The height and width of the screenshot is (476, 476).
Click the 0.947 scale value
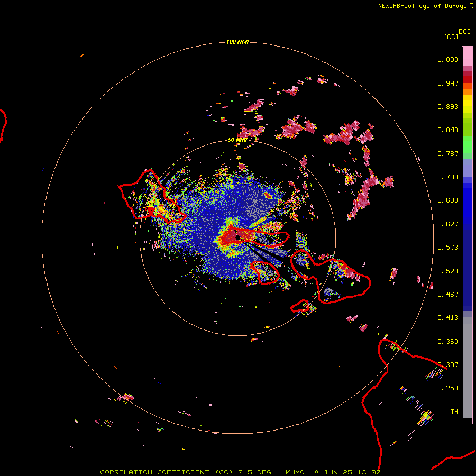coord(448,84)
